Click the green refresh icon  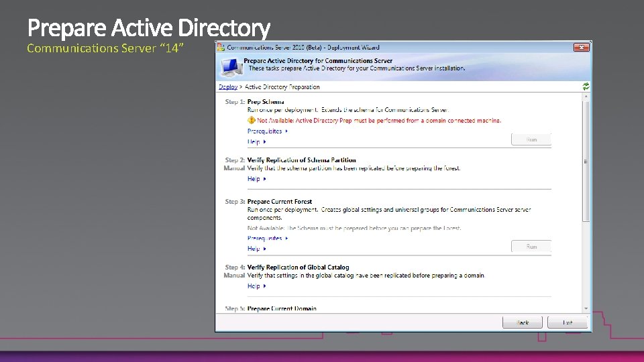(x=586, y=86)
